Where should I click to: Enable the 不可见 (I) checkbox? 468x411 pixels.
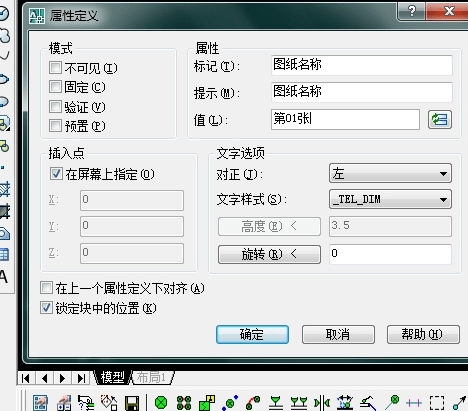[x=55, y=68]
